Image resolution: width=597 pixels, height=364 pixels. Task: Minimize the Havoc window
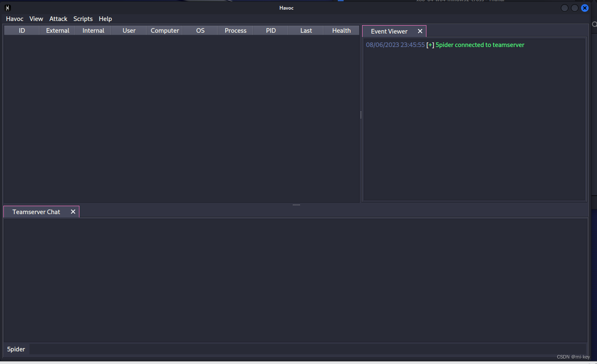click(x=565, y=8)
